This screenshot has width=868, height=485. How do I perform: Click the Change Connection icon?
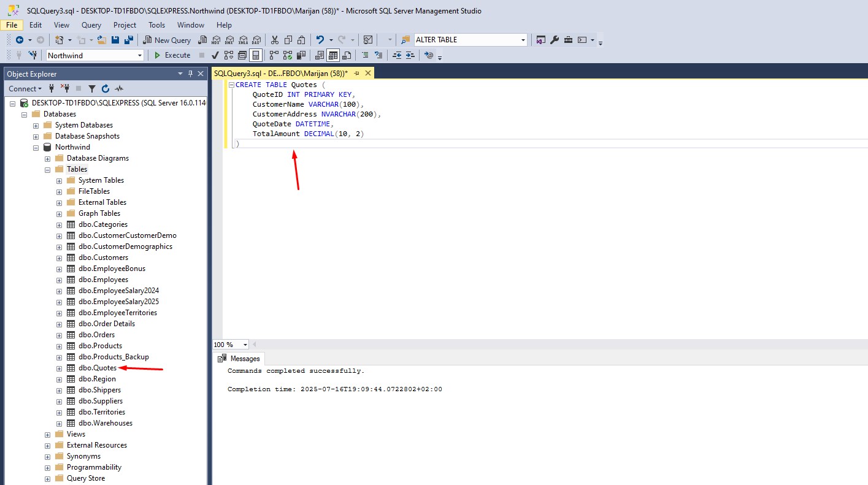point(33,55)
